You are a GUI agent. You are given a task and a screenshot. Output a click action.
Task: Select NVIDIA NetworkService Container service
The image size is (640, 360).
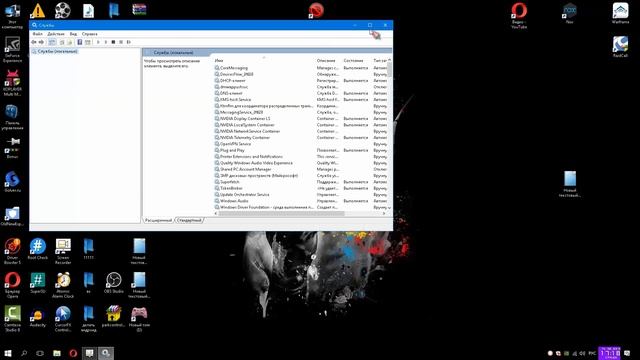tap(301, 131)
